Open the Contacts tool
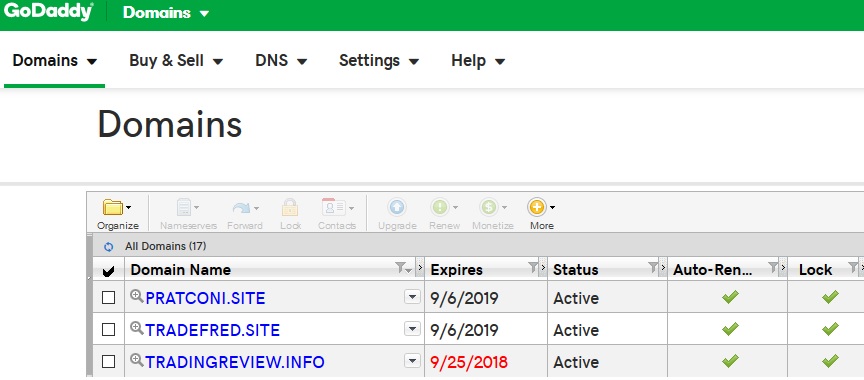The height and width of the screenshot is (380, 864). [337, 214]
